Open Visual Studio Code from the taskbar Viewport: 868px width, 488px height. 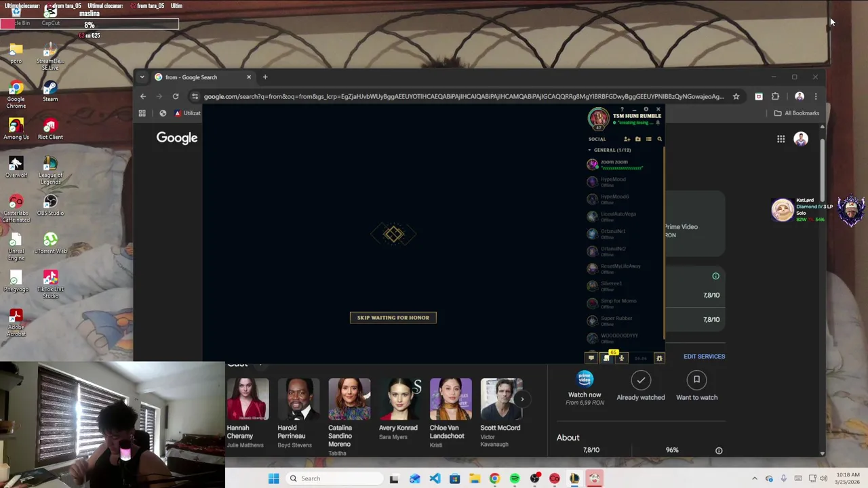tap(435, 479)
